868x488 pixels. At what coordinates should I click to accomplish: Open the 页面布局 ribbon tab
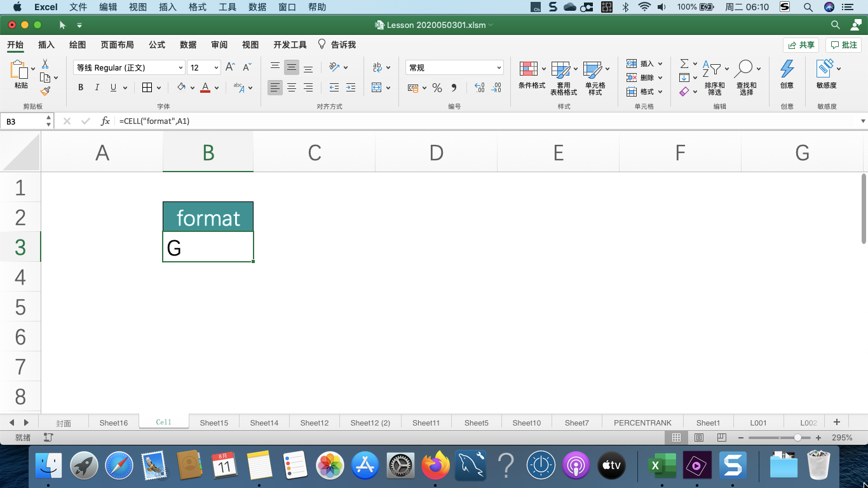pyautogui.click(x=117, y=44)
